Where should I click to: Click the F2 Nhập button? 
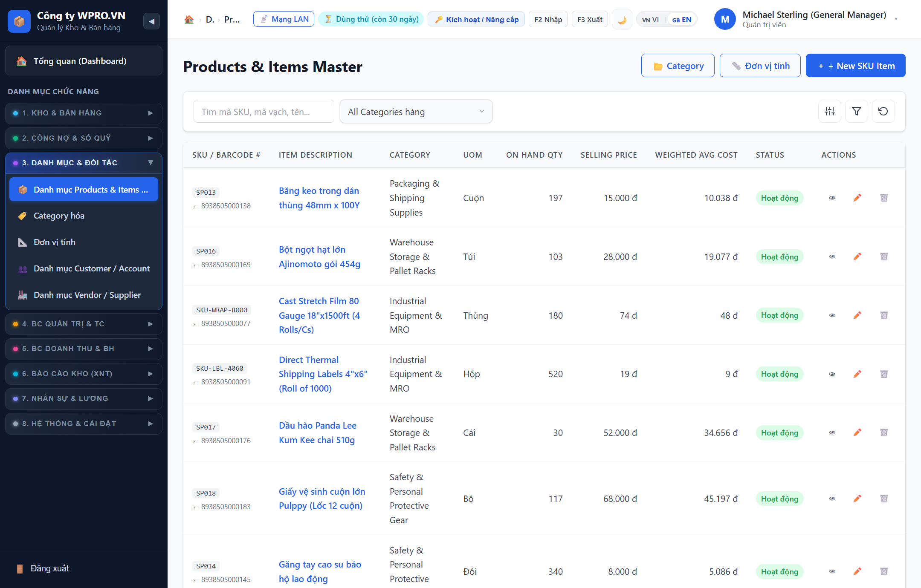548,20
